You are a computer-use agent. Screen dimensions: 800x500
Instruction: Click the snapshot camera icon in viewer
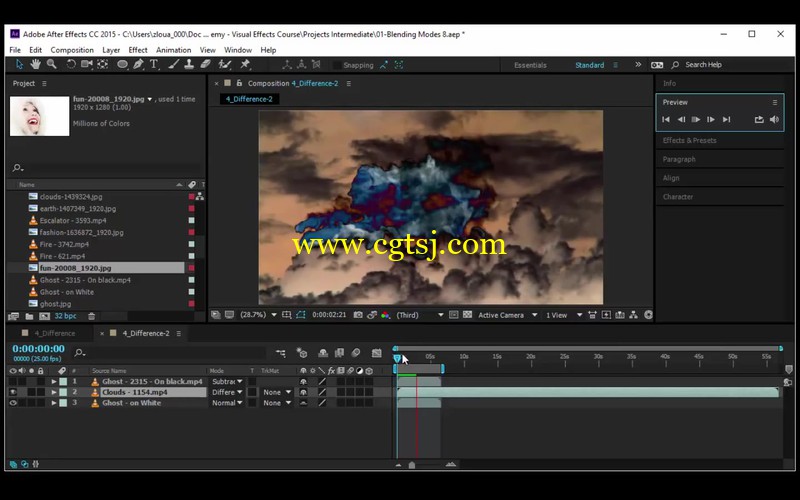point(358,315)
